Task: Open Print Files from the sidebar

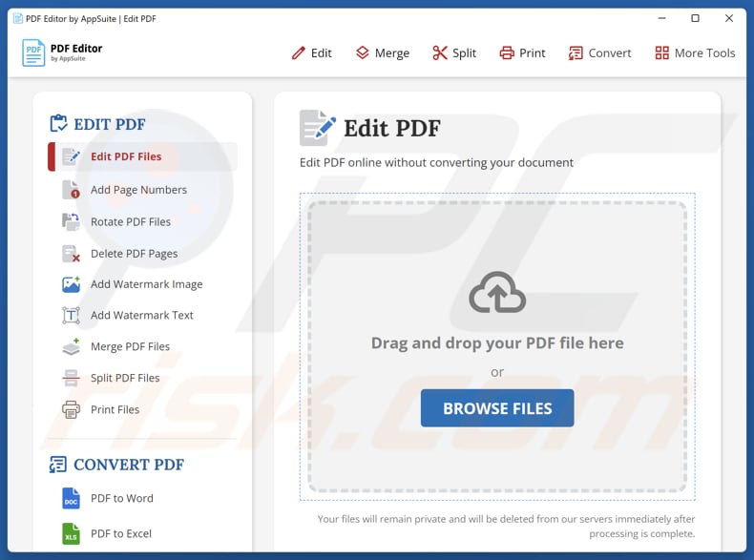Action: click(115, 409)
